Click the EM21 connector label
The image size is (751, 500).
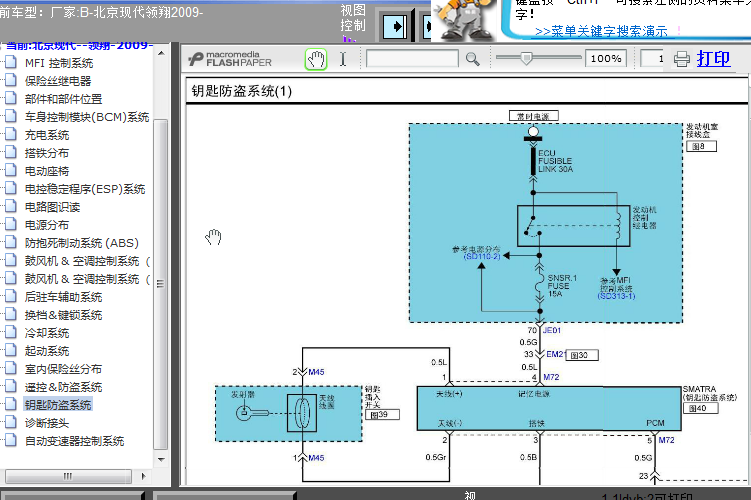(x=555, y=354)
